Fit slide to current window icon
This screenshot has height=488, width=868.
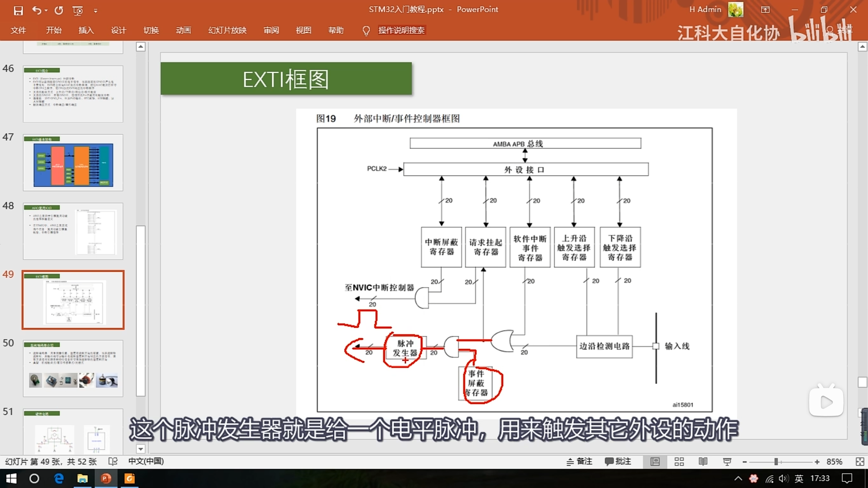[860, 462]
